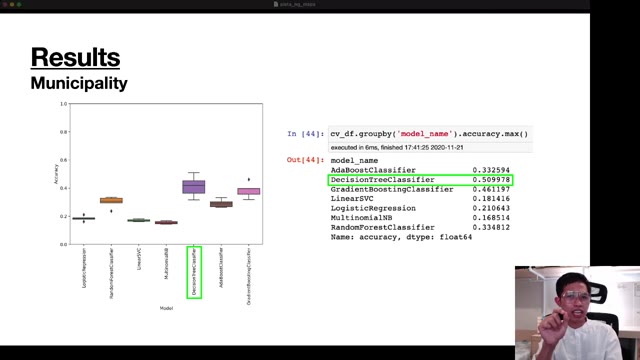Select the RandomForestClassifier output row
Screen dimensions: 640x360
420,227
